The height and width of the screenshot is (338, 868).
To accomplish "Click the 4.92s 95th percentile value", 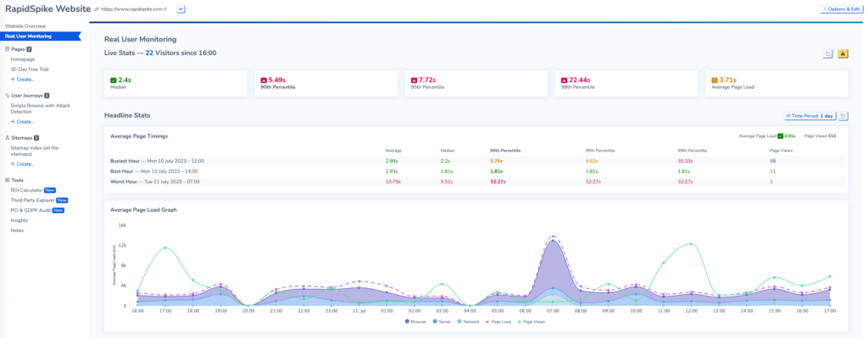I will pyautogui.click(x=593, y=160).
